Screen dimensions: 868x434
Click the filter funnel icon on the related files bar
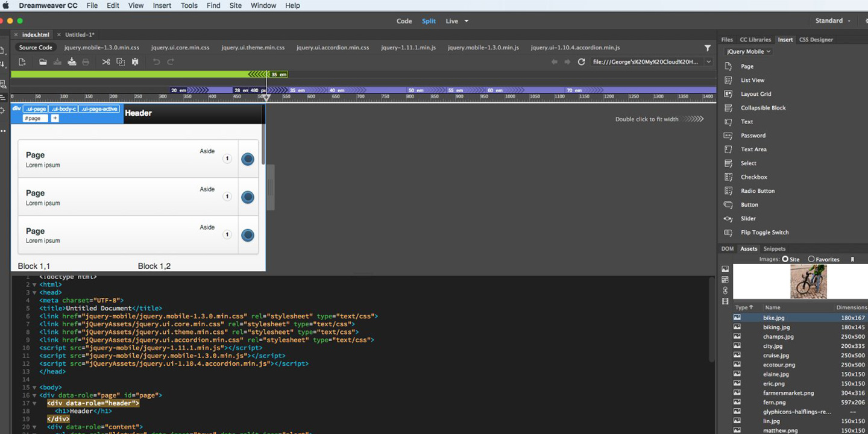(x=708, y=48)
